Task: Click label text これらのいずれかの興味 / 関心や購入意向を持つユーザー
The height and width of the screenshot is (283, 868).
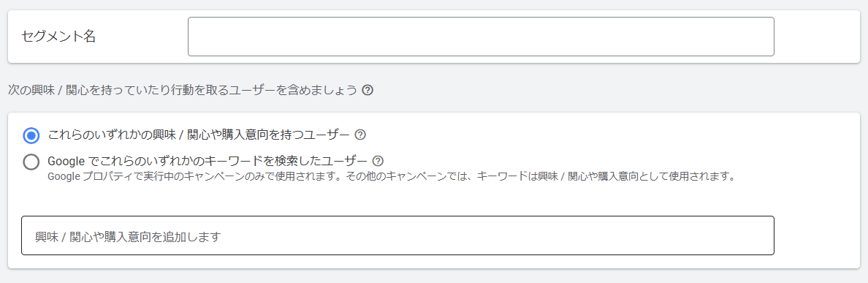Action: point(199,135)
